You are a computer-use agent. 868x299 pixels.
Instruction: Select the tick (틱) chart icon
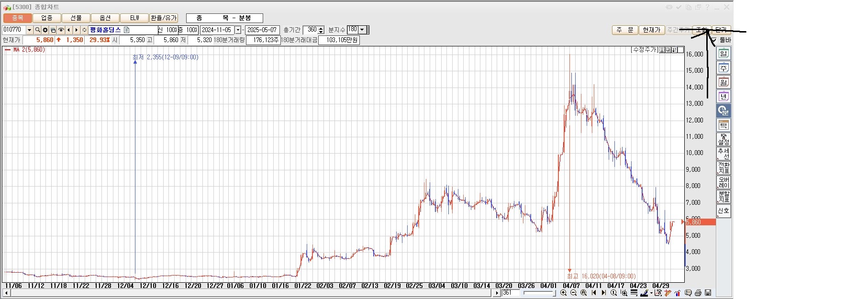pyautogui.click(x=723, y=125)
